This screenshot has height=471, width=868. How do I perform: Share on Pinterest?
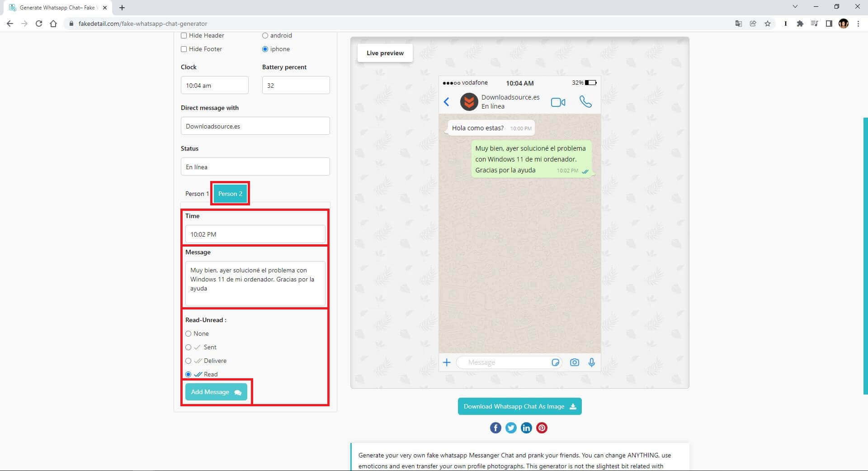click(x=542, y=428)
